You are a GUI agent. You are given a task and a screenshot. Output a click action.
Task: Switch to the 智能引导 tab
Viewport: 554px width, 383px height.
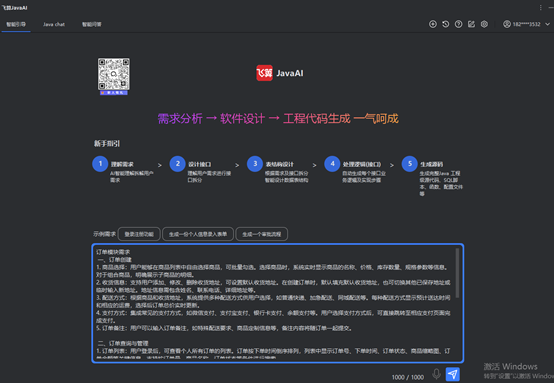(16, 24)
